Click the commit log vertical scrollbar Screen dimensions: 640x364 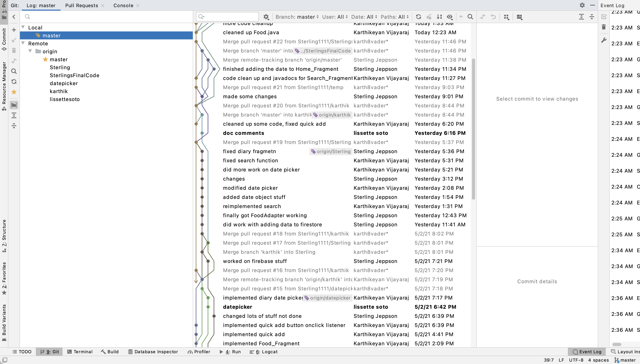pyautogui.click(x=473, y=129)
